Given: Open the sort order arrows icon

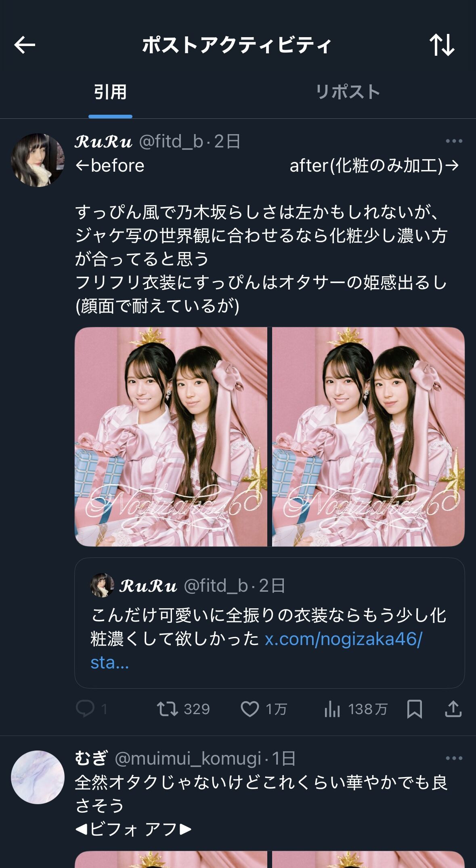Looking at the screenshot, I should tap(442, 45).
